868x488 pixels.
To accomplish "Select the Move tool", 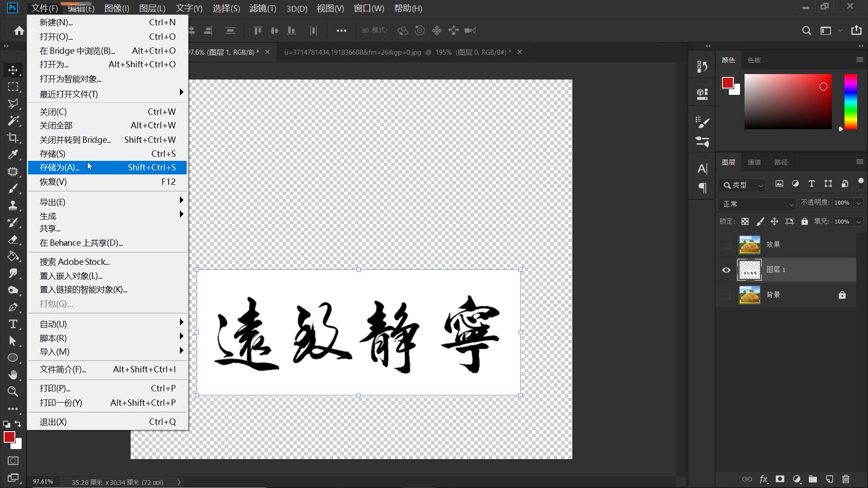I will [13, 70].
